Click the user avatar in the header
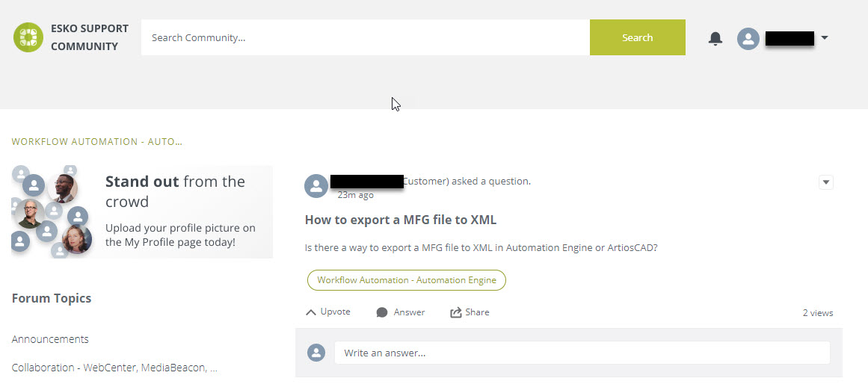 pos(748,38)
